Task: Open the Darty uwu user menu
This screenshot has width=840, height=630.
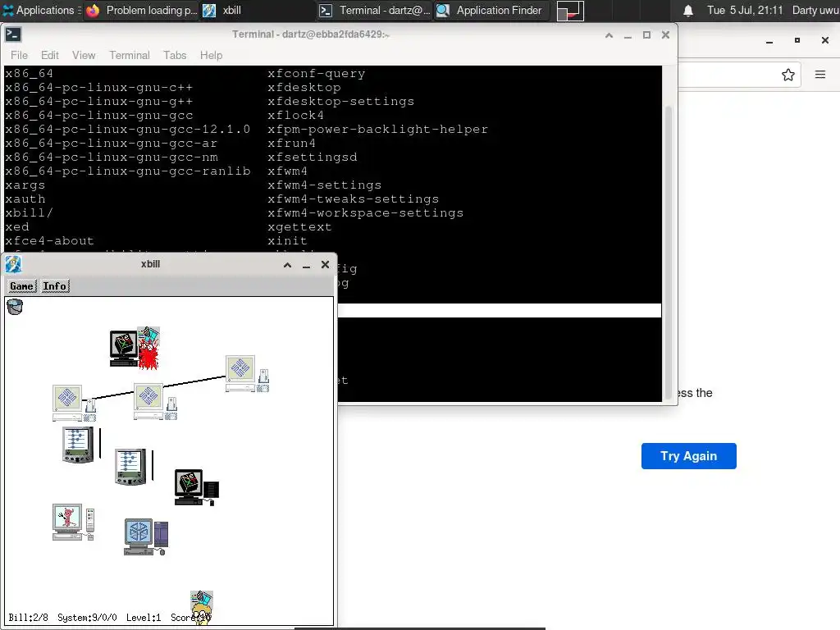Action: pyautogui.click(x=815, y=10)
